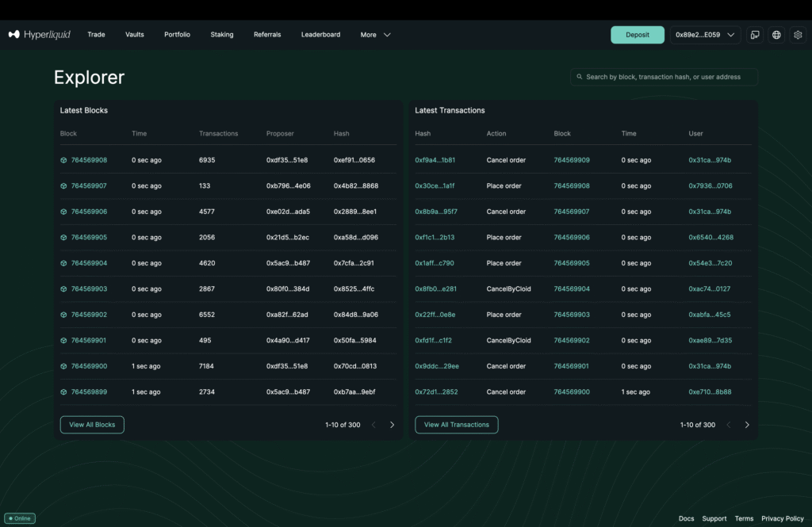The height and width of the screenshot is (527, 812).
Task: Navigate to the Vaults page
Action: coord(135,35)
